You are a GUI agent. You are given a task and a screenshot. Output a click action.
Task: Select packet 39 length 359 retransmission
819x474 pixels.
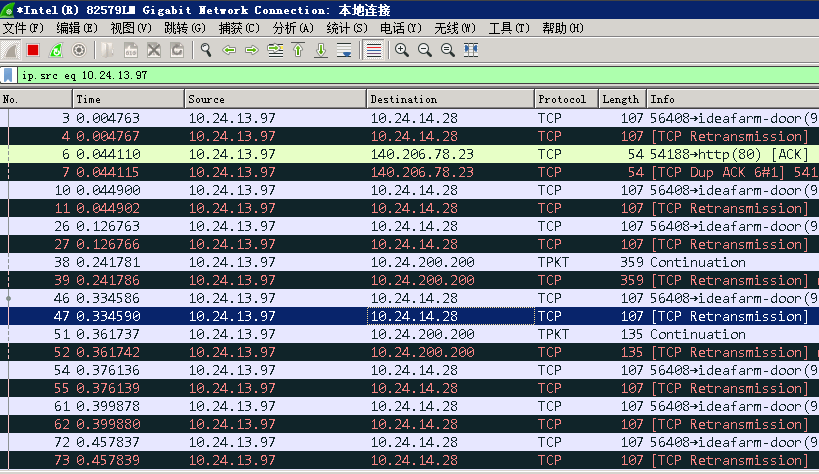tap(410, 280)
